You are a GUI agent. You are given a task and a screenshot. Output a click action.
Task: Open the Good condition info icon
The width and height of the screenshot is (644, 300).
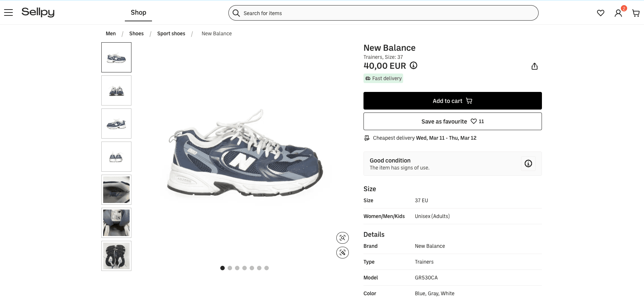(x=528, y=164)
